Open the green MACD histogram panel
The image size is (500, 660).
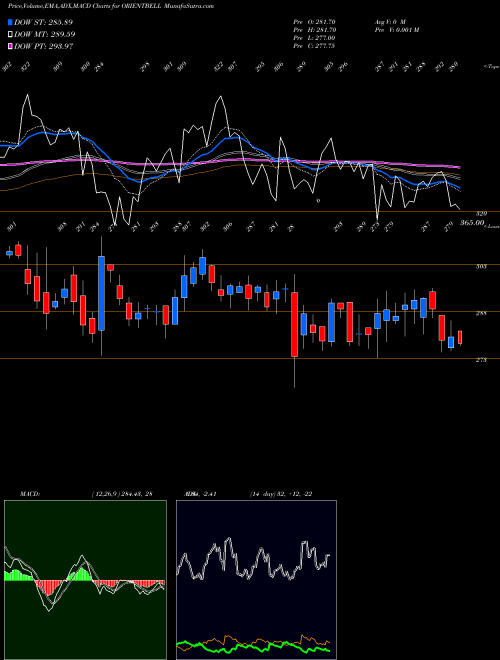tap(85, 580)
